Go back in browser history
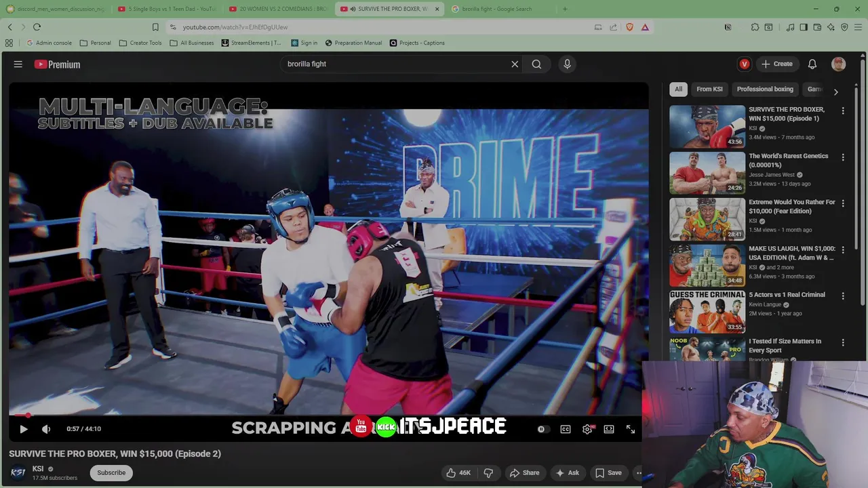Image resolution: width=868 pixels, height=488 pixels. tap(9, 27)
